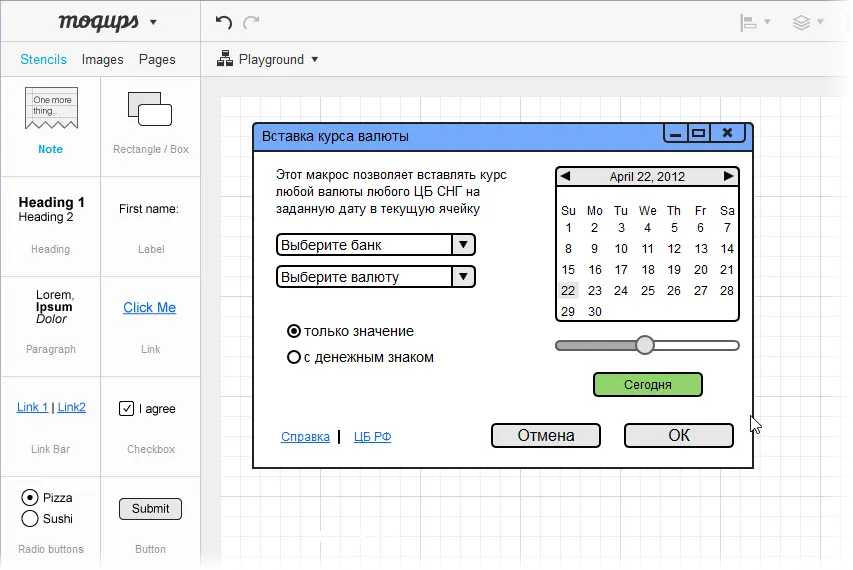Image resolution: width=853 pixels, height=570 pixels.
Task: Switch to the Stencils tab
Action: click(44, 59)
